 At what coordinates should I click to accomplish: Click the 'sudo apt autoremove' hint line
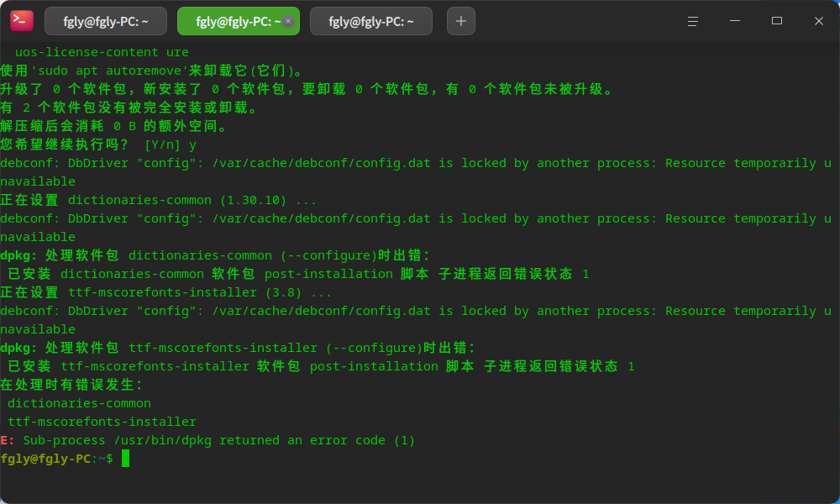(x=152, y=71)
